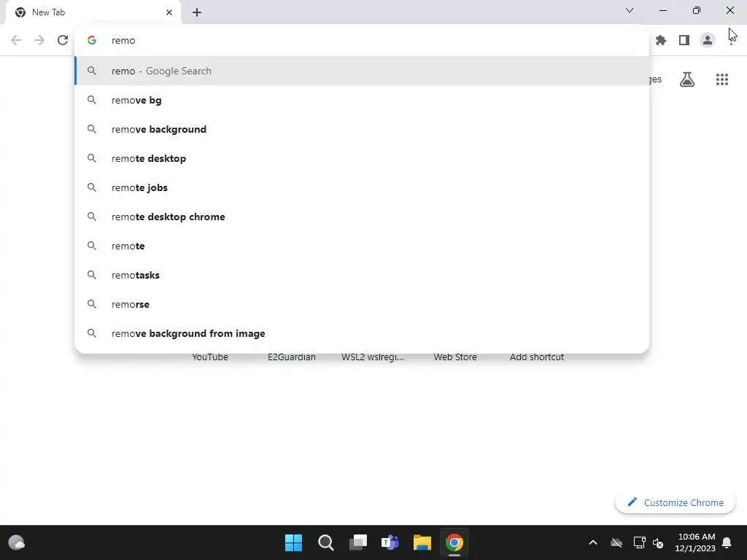Click the Add shortcut tile

(x=537, y=357)
